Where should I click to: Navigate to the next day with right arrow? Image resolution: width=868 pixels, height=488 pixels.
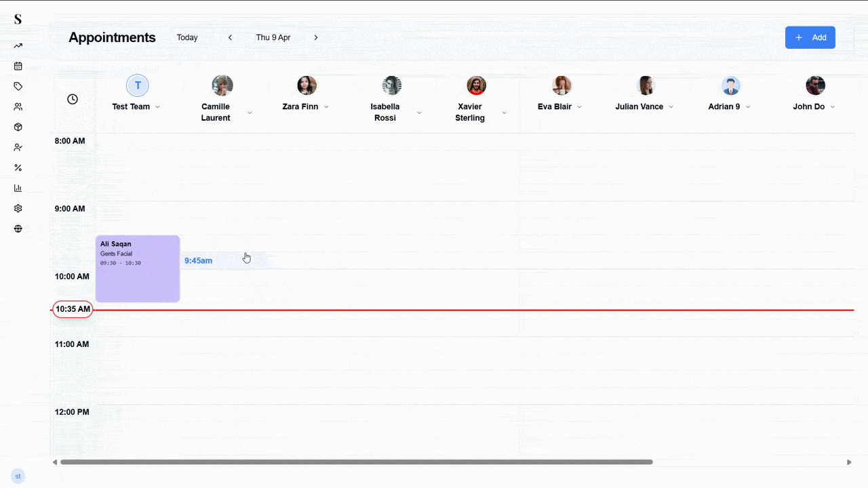coord(316,37)
